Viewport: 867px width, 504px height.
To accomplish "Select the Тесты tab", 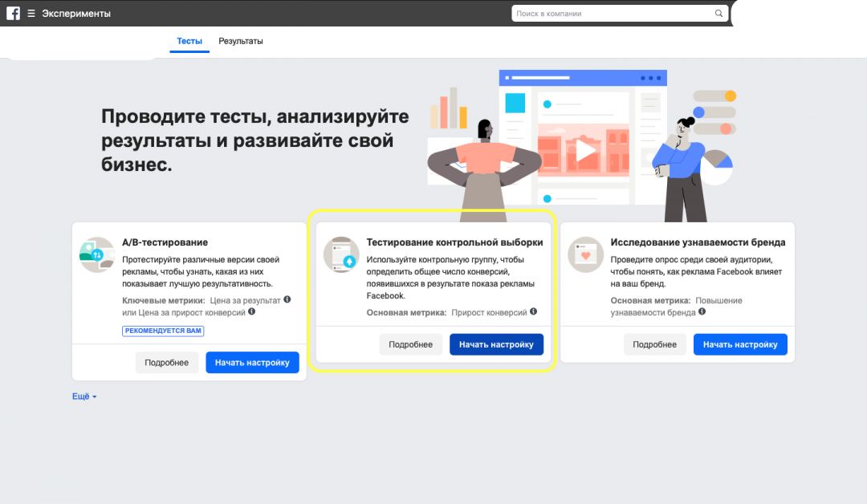I will tap(189, 41).
